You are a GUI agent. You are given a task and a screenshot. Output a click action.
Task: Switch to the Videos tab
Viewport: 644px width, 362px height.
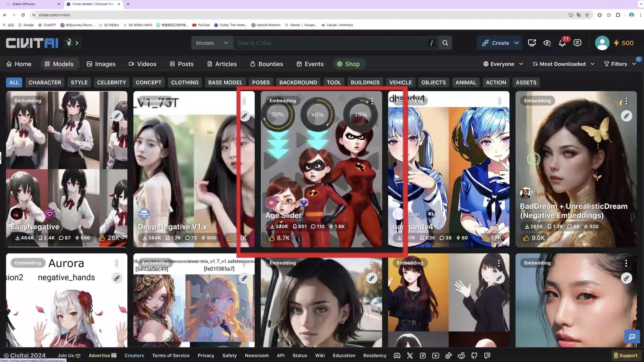click(142, 64)
